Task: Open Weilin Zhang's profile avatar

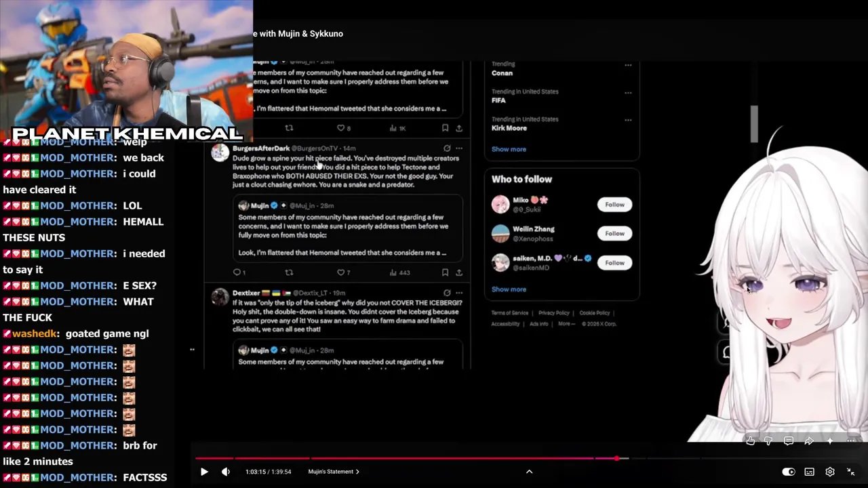Action: 500,234
